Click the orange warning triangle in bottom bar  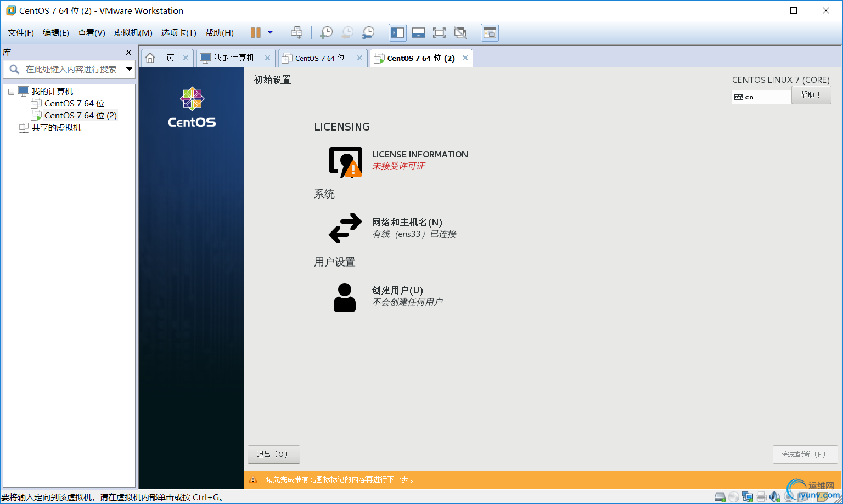(x=253, y=479)
